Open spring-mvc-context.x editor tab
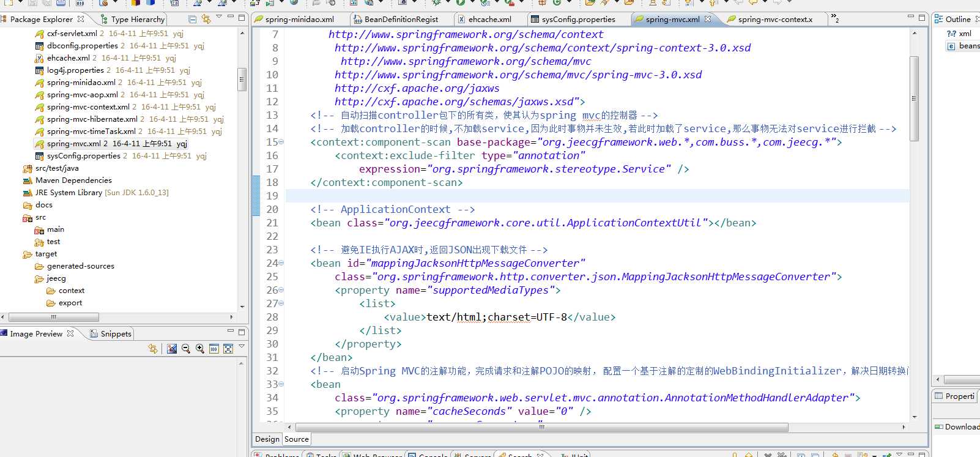Screen dimensions: 980x457 [775, 19]
